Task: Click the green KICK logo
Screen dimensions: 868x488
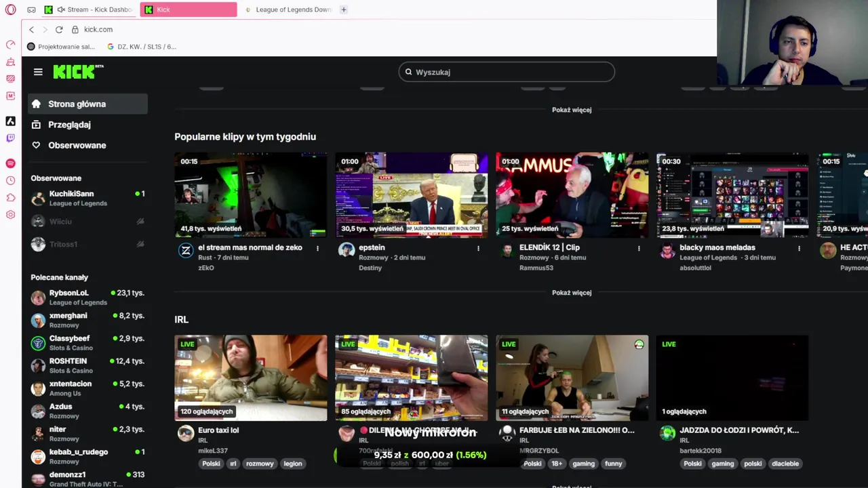Action: (x=78, y=72)
